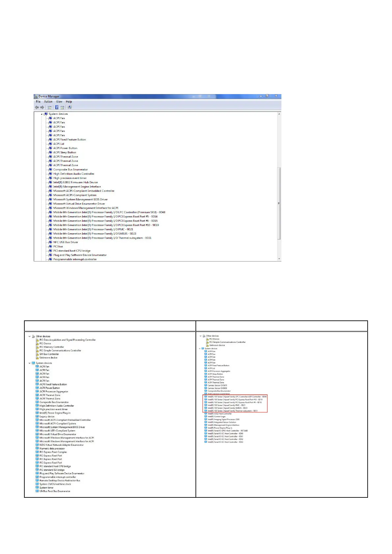Screen dimensions: 392x554
Task: Select PCI Express Root Port #5 - 9D14
Action: tap(105, 216)
